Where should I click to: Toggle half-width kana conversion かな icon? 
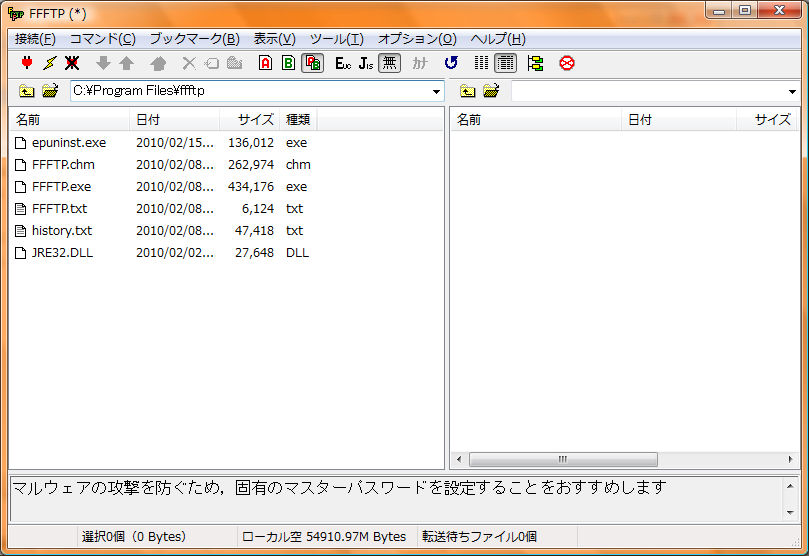click(x=420, y=63)
